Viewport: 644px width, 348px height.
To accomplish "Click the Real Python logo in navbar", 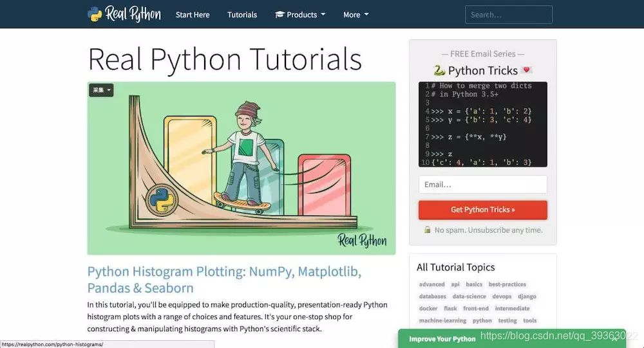I will [124, 14].
